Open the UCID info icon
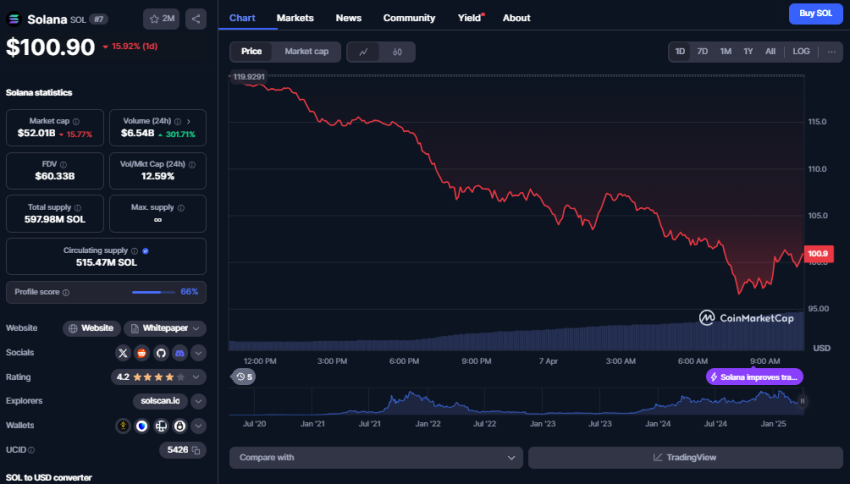The height and width of the screenshot is (484, 850). point(31,450)
